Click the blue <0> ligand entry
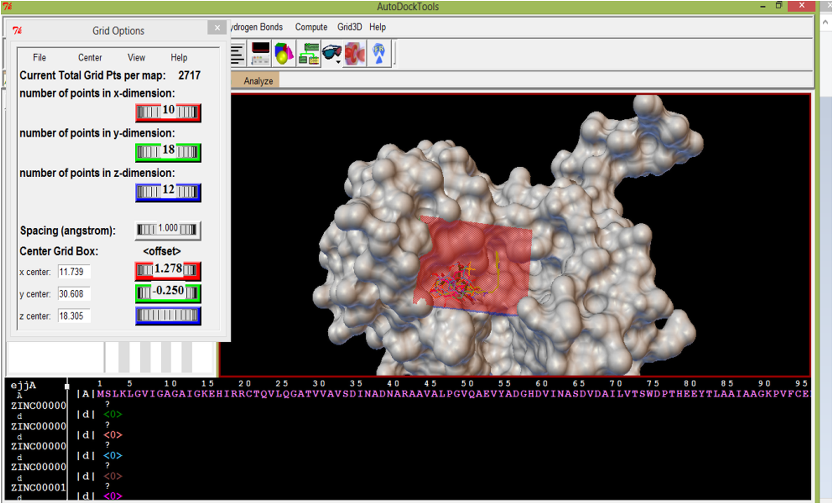 tap(113, 455)
